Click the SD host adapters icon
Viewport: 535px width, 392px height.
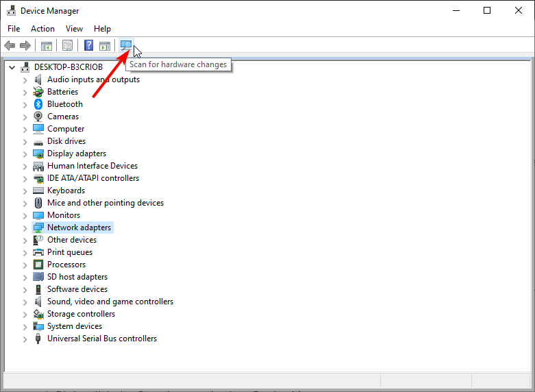click(x=38, y=277)
